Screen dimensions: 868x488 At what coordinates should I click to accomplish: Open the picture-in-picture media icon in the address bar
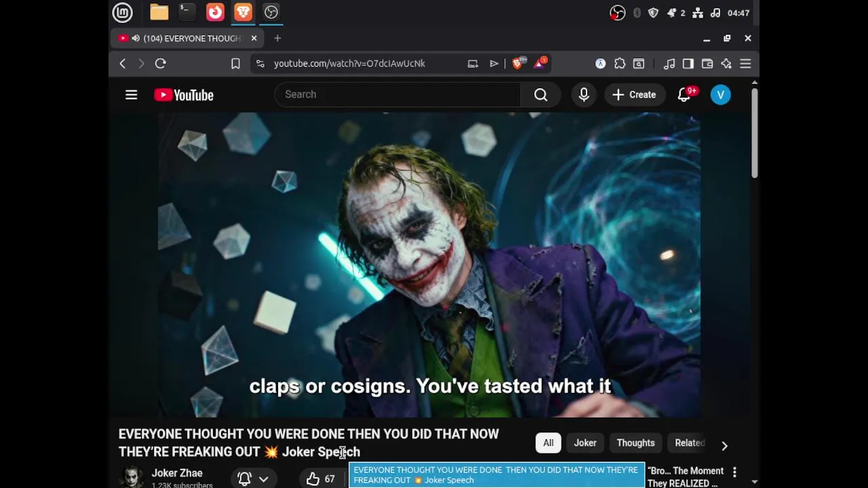[x=473, y=64]
